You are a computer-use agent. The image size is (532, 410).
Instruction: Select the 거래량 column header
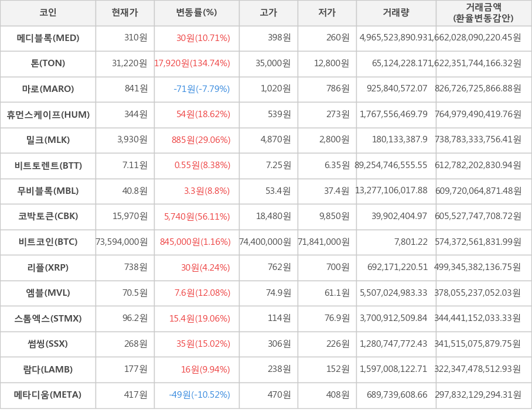click(x=396, y=13)
